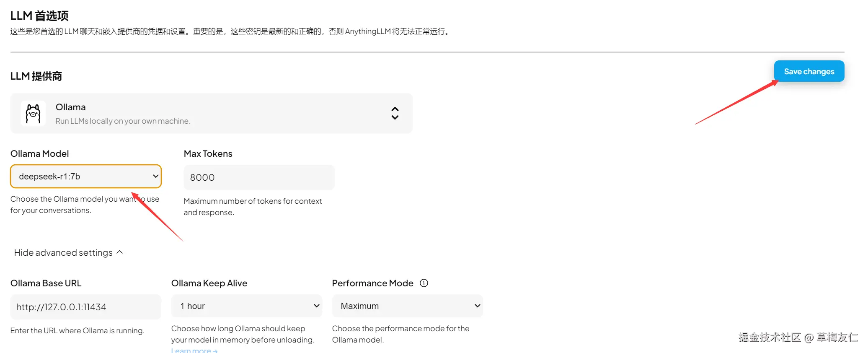This screenshot has height=353, width=868.
Task: Click the Ollama provider name text
Action: 71,107
